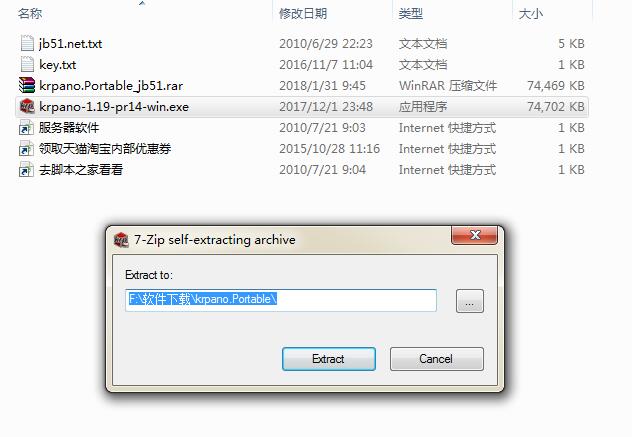Sort files by 类型 column header
The height and width of the screenshot is (437, 632).
pyautogui.click(x=410, y=13)
